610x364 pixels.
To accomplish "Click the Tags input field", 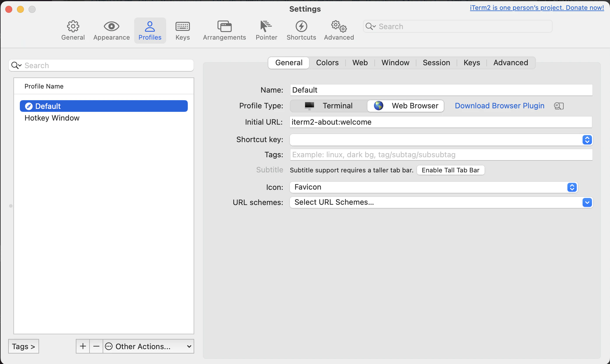I will [441, 155].
